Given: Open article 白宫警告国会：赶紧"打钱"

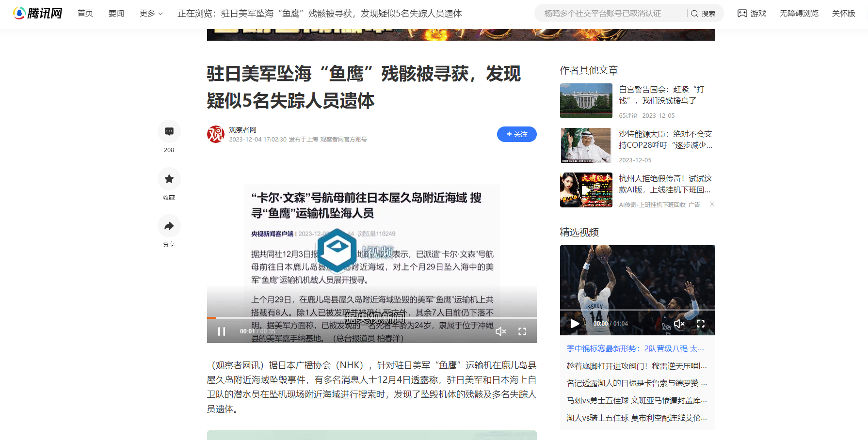Looking at the screenshot, I should 661,95.
